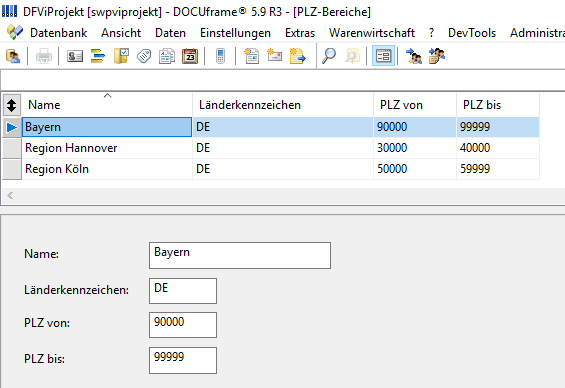Create a new e-mail via starred envelope icon

pyautogui.click(x=275, y=55)
